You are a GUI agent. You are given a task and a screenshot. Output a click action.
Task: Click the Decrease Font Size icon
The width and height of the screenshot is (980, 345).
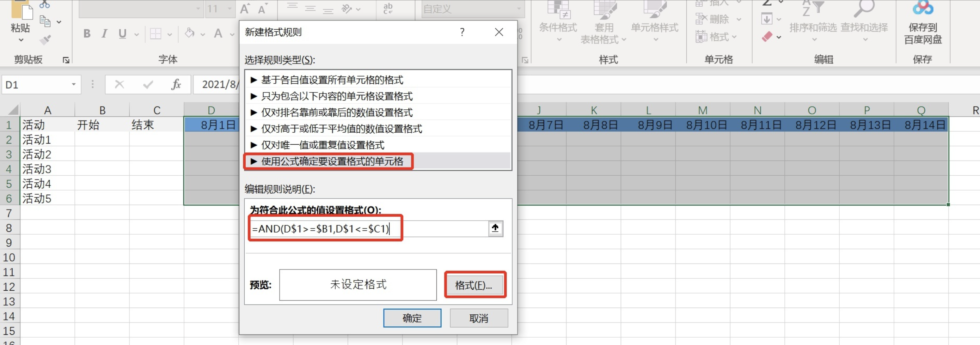tap(262, 9)
